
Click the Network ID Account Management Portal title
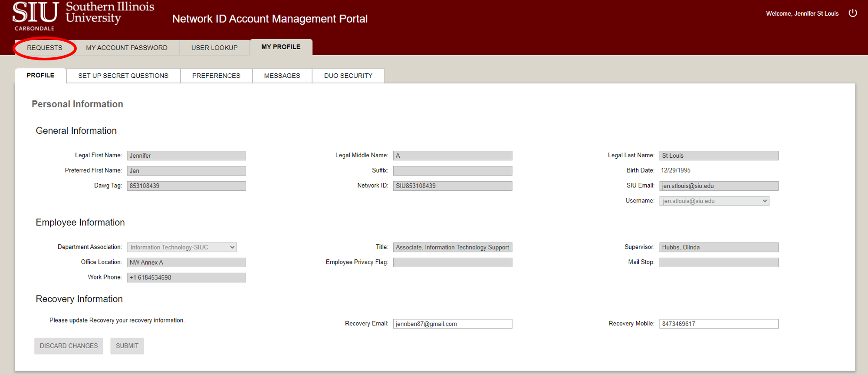[x=270, y=19]
